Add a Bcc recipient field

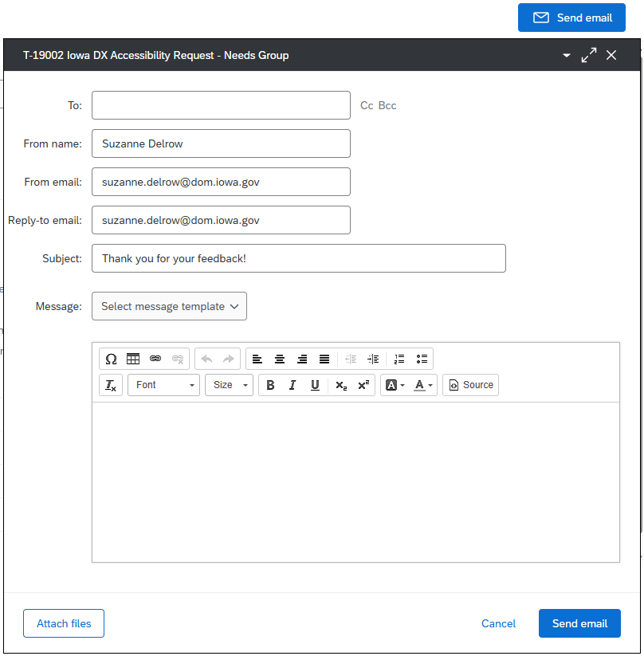[x=387, y=105]
